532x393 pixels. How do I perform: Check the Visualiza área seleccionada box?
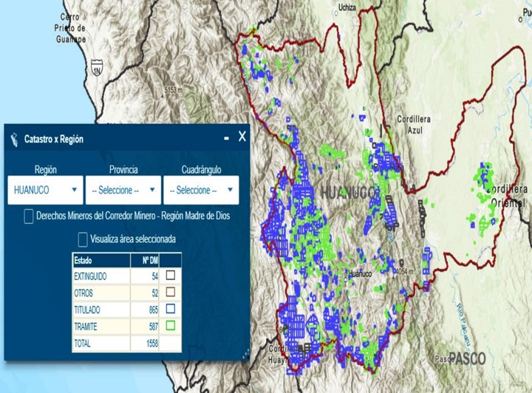pos(83,239)
